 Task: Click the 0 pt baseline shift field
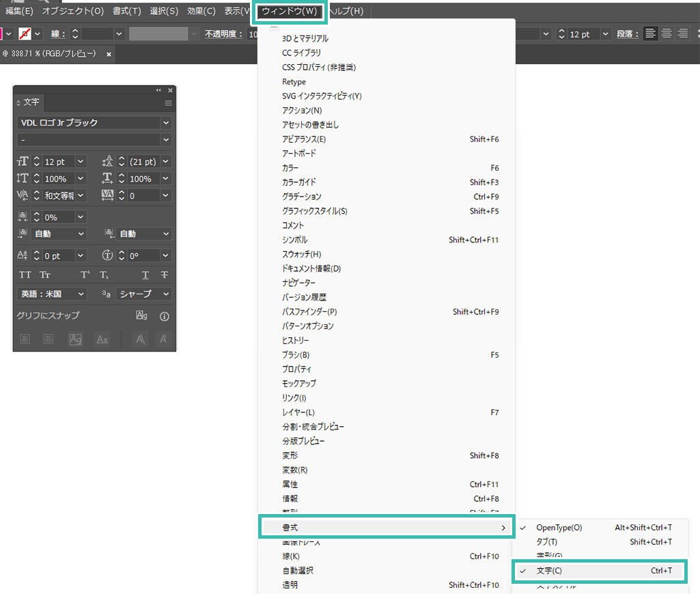[59, 256]
